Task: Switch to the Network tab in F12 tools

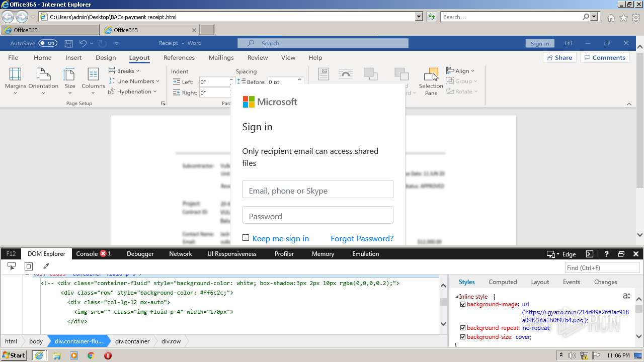Action: (x=181, y=254)
